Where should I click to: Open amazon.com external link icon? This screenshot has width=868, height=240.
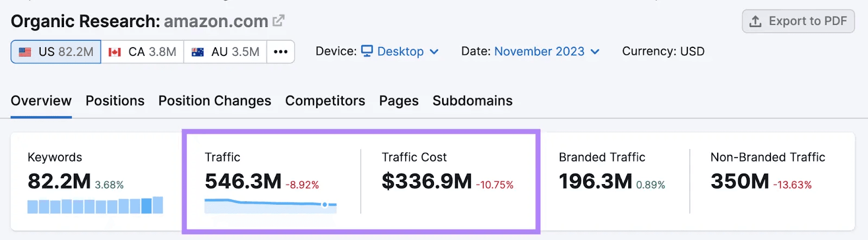point(279,21)
